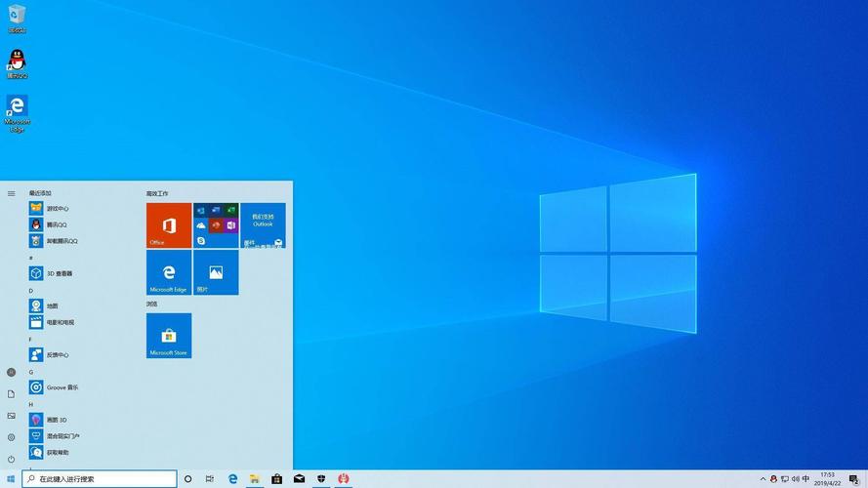
Task: Open the Outlook mail live tile
Action: pyautogui.click(x=263, y=225)
